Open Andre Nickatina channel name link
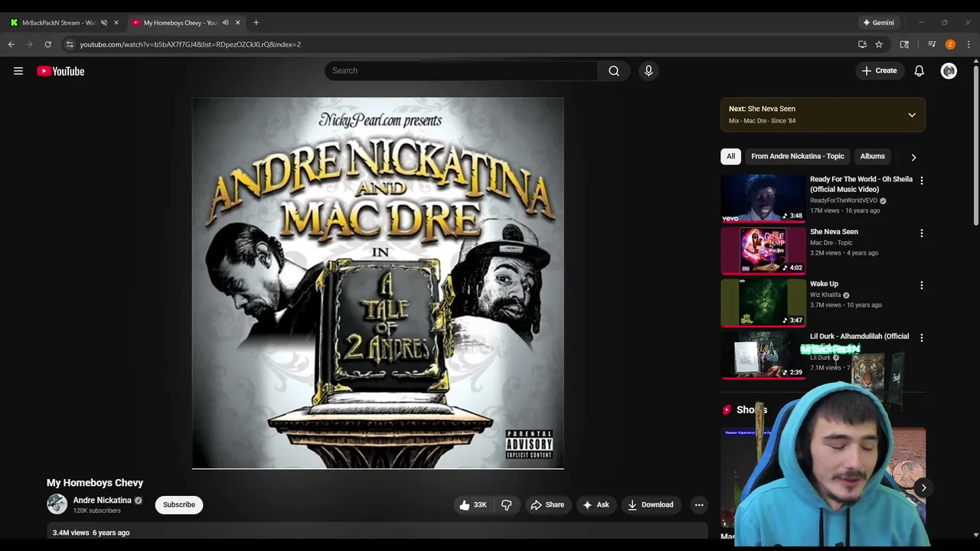Viewport: 980px width, 551px height. (102, 500)
